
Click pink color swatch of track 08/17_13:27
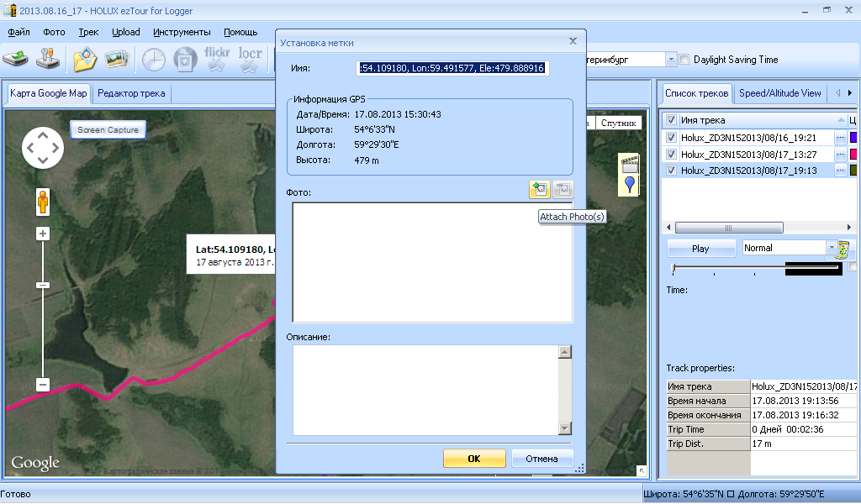click(x=853, y=154)
